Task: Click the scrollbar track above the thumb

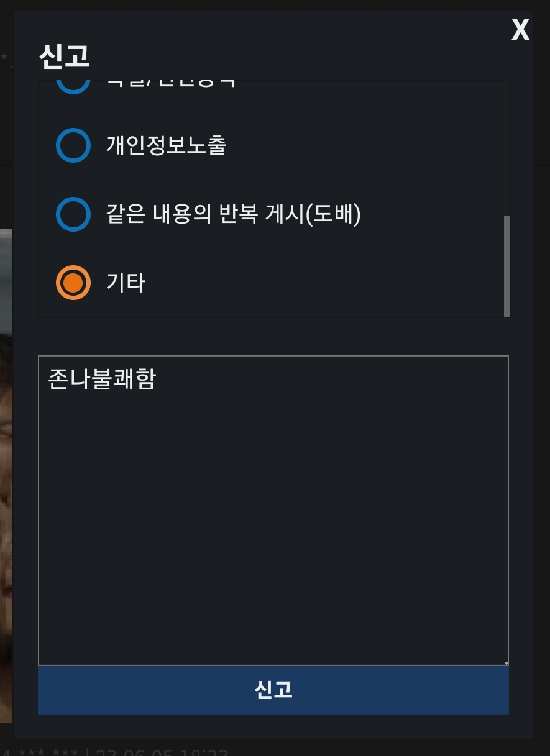Action: (x=506, y=149)
